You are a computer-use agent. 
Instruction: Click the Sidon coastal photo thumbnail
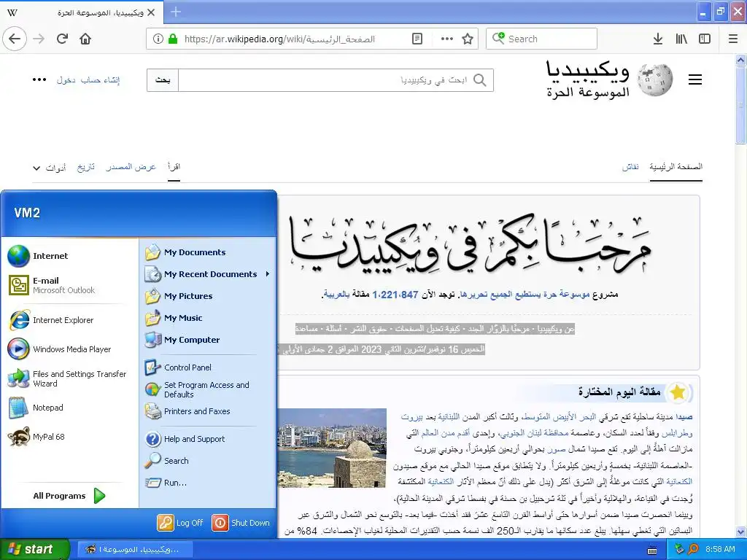click(x=332, y=448)
